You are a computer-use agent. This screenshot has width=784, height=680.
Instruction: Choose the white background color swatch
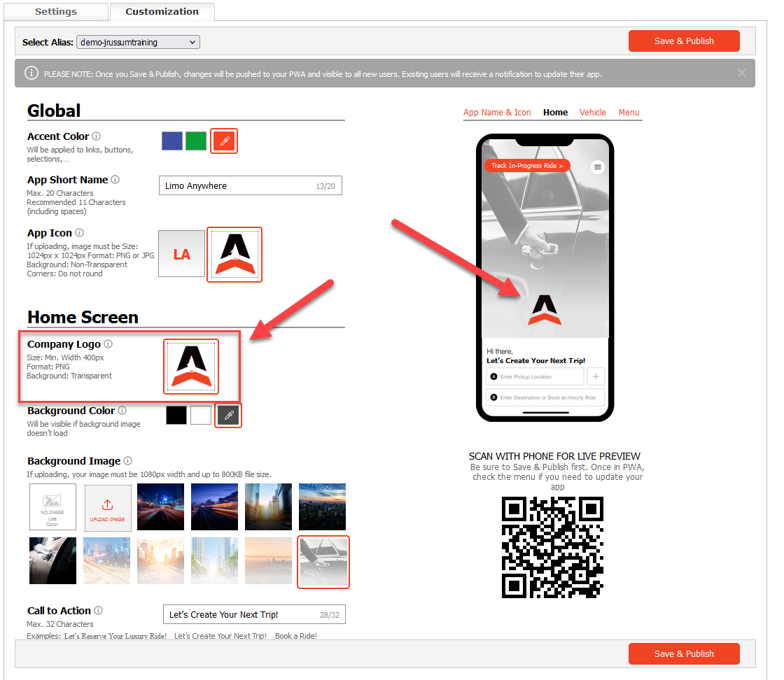(201, 415)
